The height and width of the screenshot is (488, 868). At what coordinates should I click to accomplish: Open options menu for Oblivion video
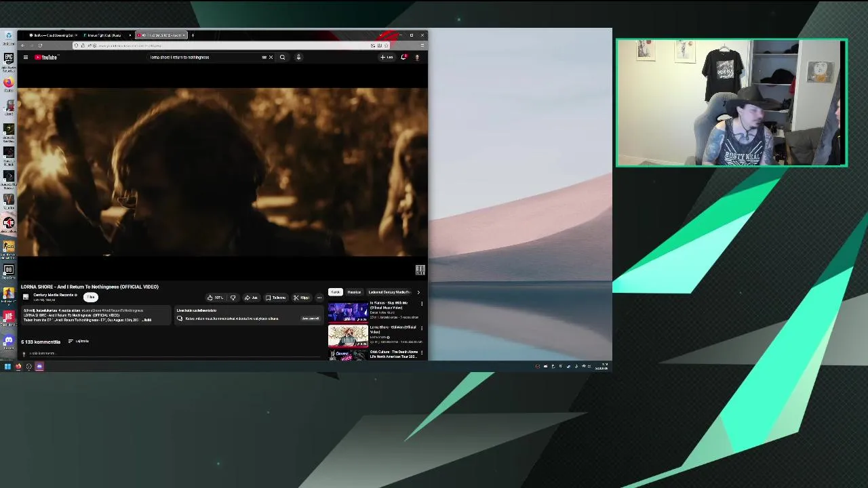(422, 328)
